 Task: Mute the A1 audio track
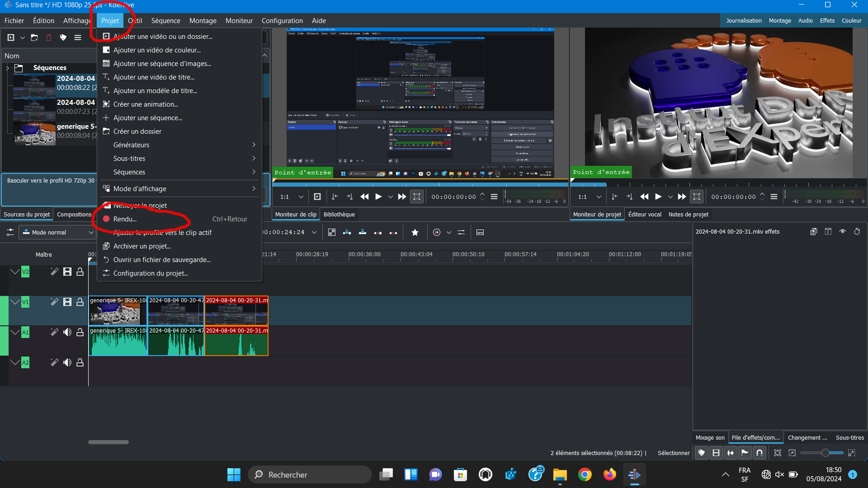pyautogui.click(x=67, y=332)
